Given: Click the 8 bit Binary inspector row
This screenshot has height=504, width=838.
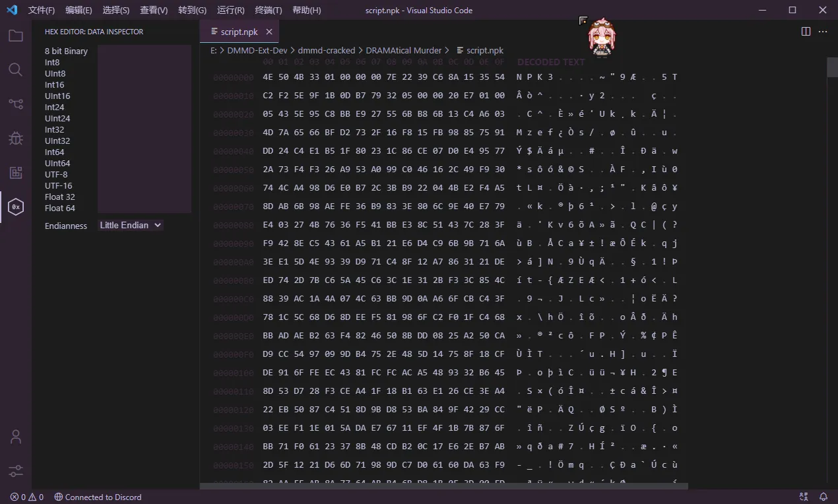Looking at the screenshot, I should pyautogui.click(x=66, y=51).
